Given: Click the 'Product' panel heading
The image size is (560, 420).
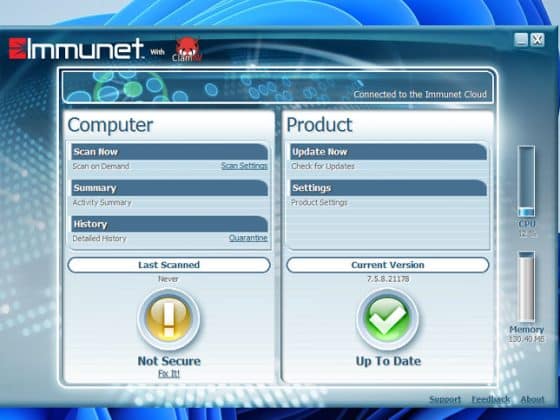Looking at the screenshot, I should click(x=319, y=125).
